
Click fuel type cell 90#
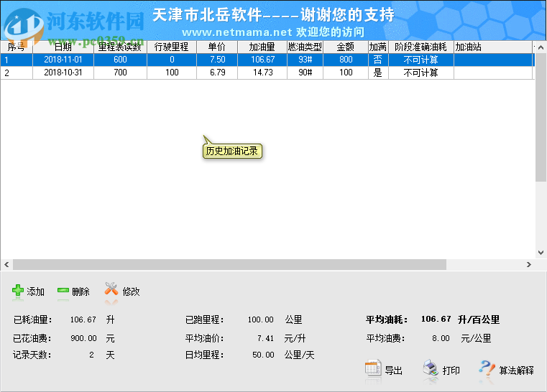[305, 73]
